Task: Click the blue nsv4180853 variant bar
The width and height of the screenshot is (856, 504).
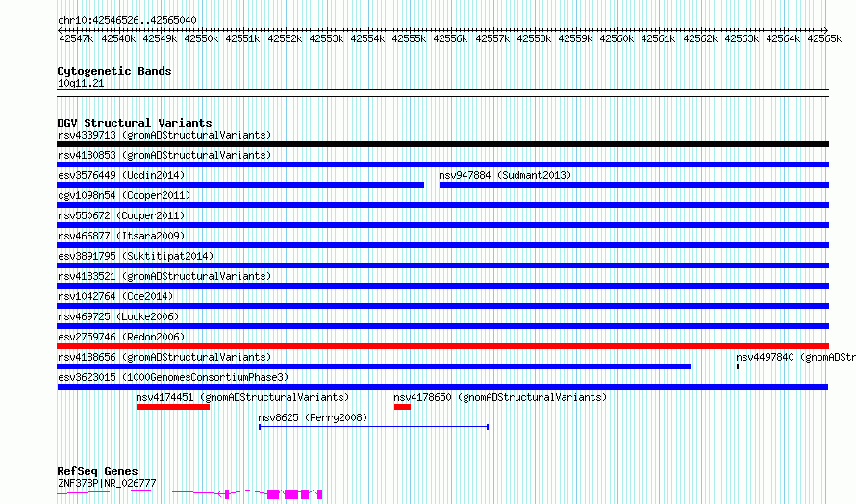Action: [x=442, y=164]
